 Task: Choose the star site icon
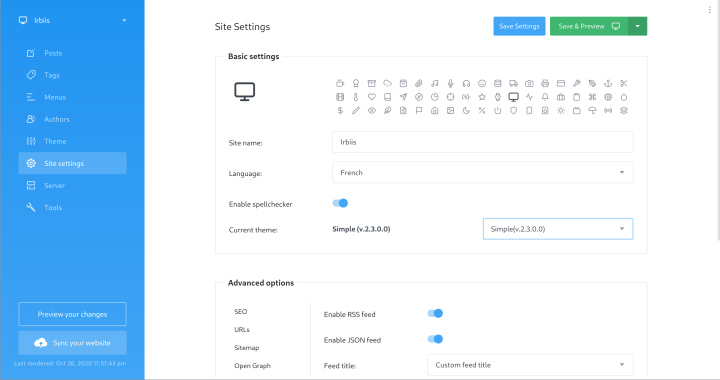tap(482, 97)
